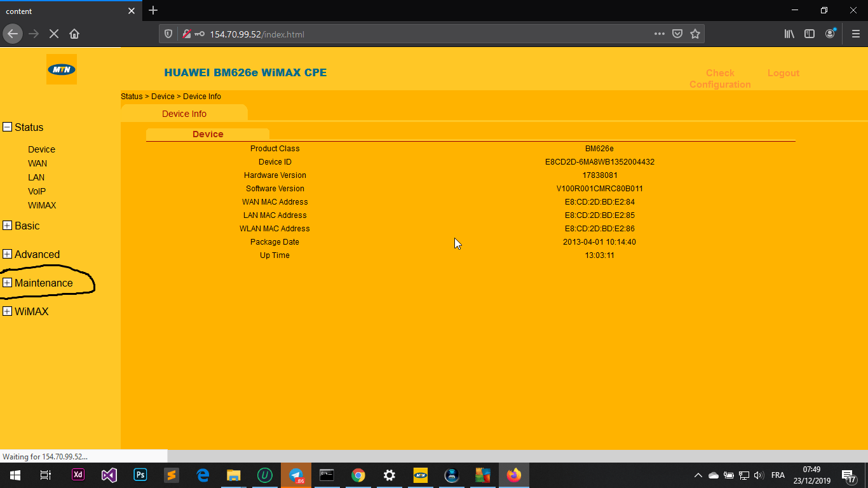Select the Device Info tab

coord(184,113)
